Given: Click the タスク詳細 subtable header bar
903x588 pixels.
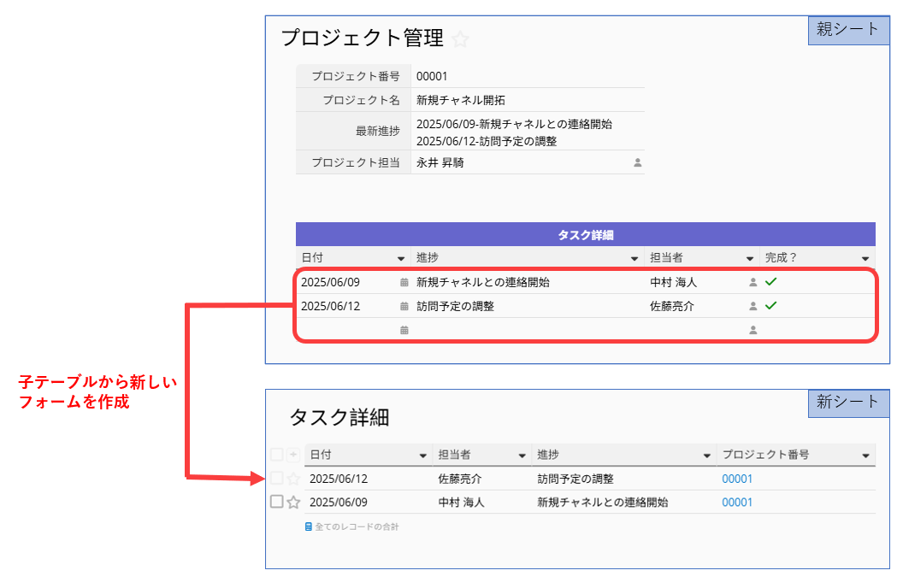Looking at the screenshot, I should click(585, 235).
